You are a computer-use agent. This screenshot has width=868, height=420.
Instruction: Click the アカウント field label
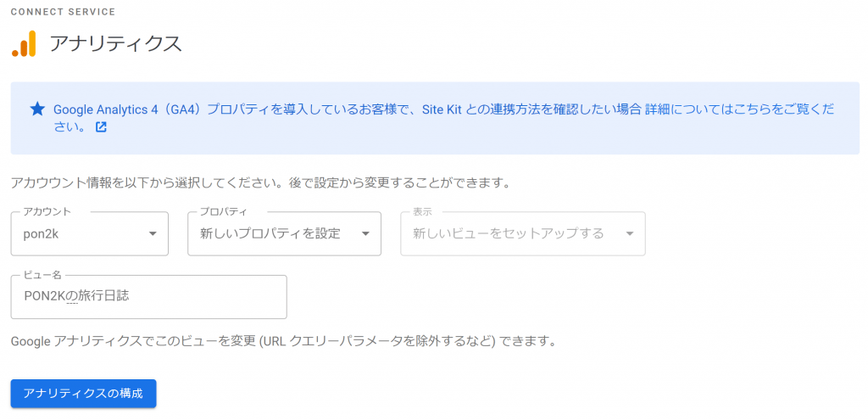click(x=47, y=211)
